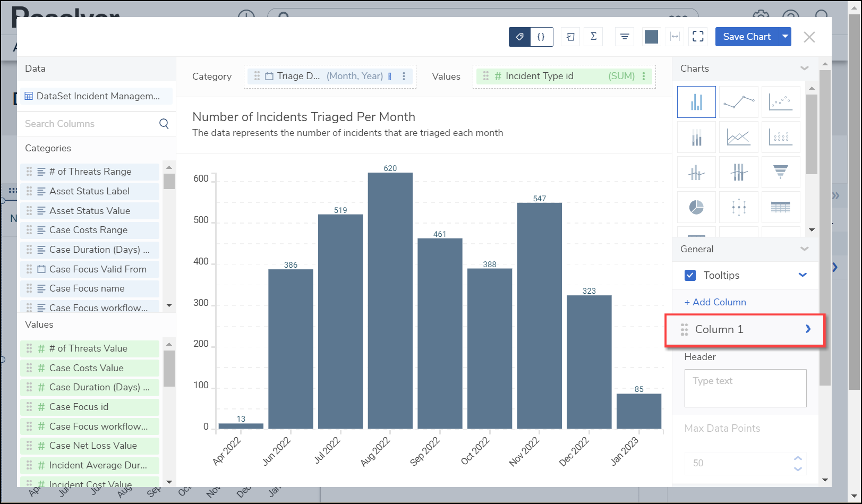The width and height of the screenshot is (862, 504).
Task: Open the Save Chart dropdown arrow
Action: (785, 37)
